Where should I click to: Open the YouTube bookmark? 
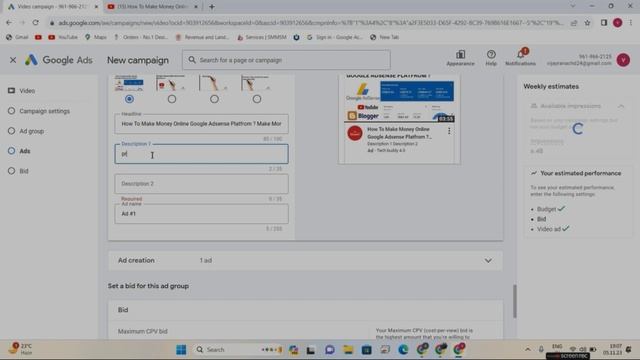coord(62,37)
